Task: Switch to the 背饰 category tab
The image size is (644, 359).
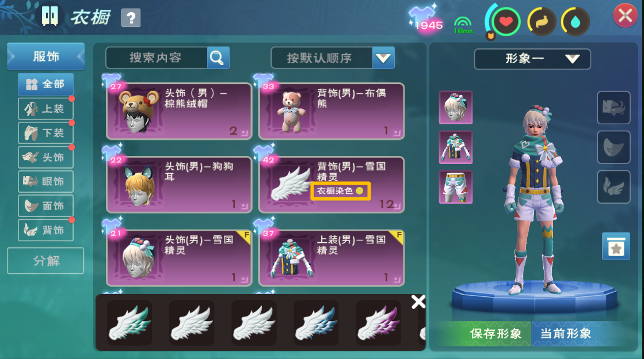Action: click(45, 230)
